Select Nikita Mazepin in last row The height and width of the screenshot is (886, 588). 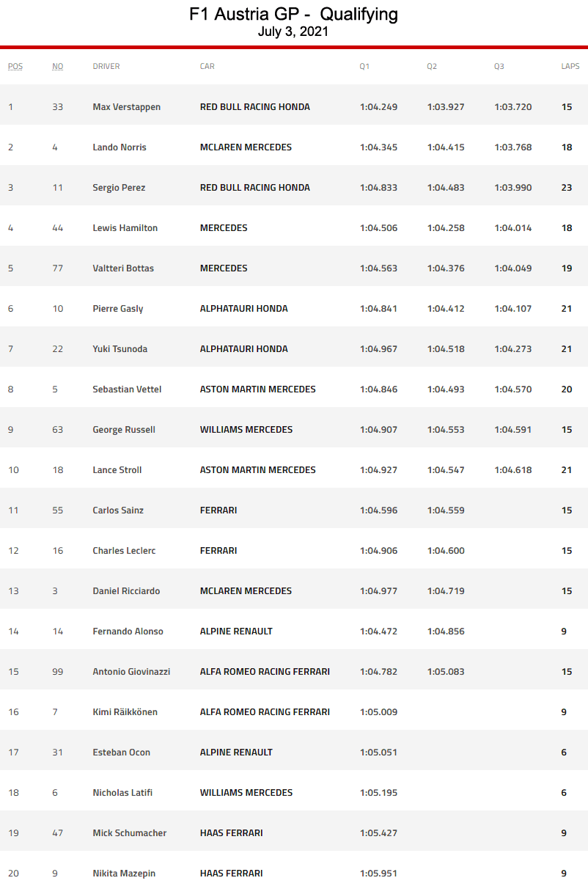[x=124, y=874]
